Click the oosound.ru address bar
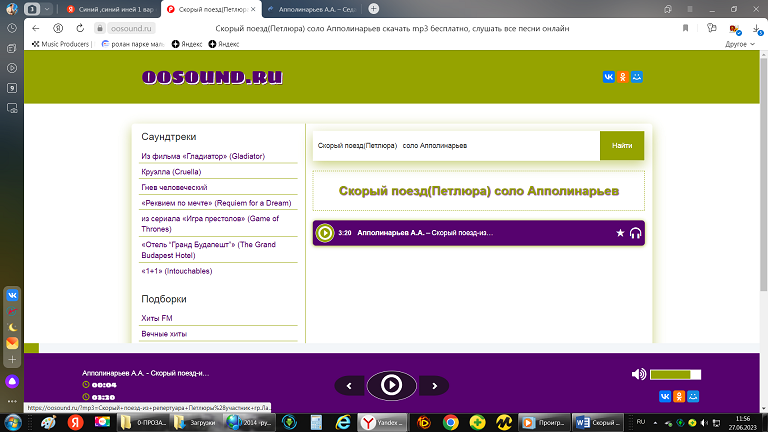The width and height of the screenshot is (768, 432). [131, 28]
